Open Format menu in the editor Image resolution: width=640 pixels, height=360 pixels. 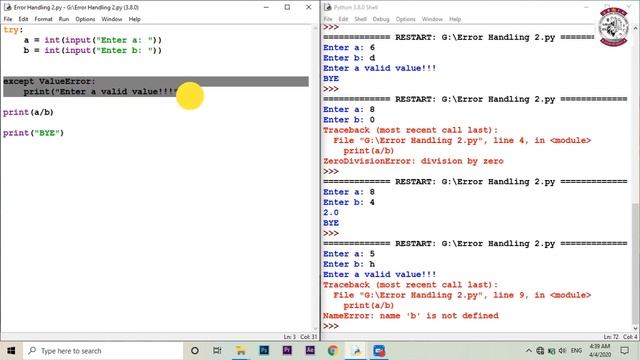(43, 19)
